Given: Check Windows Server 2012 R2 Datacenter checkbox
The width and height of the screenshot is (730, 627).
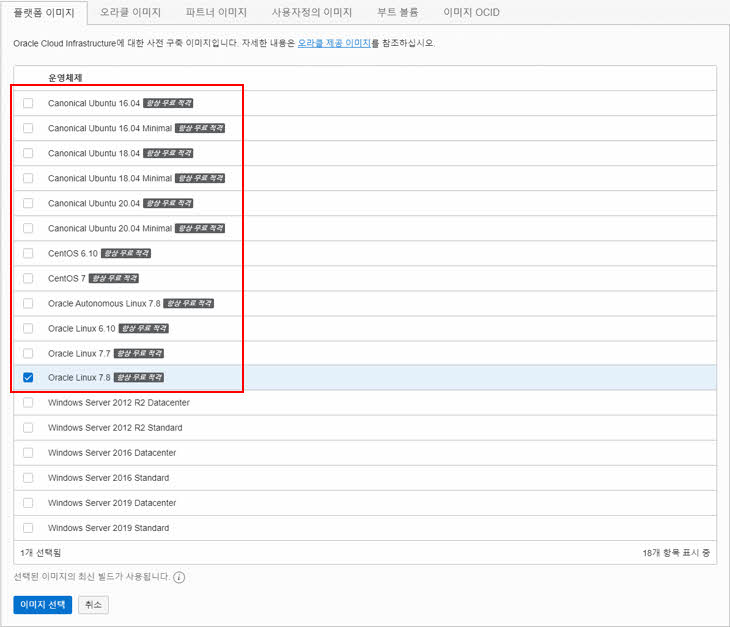Looking at the screenshot, I should (28, 403).
